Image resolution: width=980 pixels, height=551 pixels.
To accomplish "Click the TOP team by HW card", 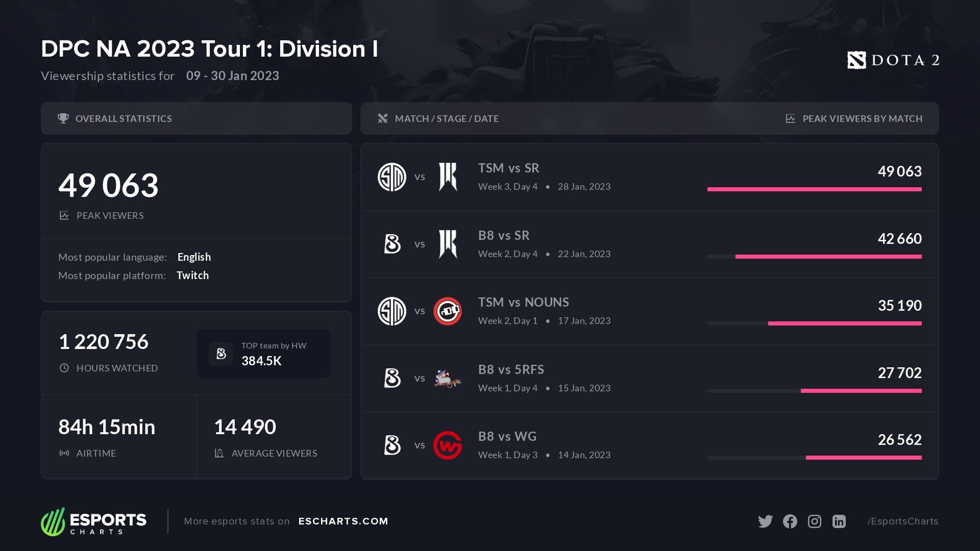I will pyautogui.click(x=263, y=354).
